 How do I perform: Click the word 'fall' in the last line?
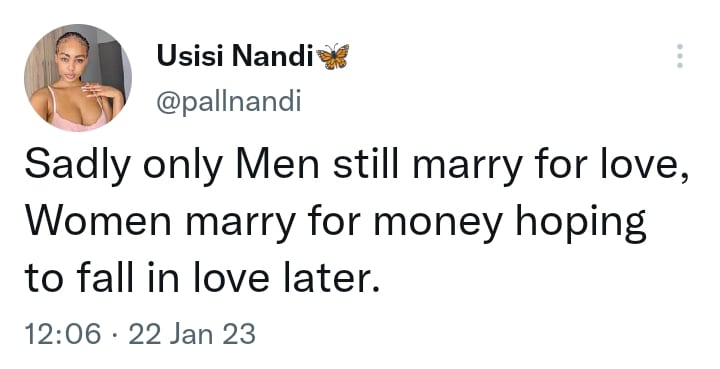point(107,278)
